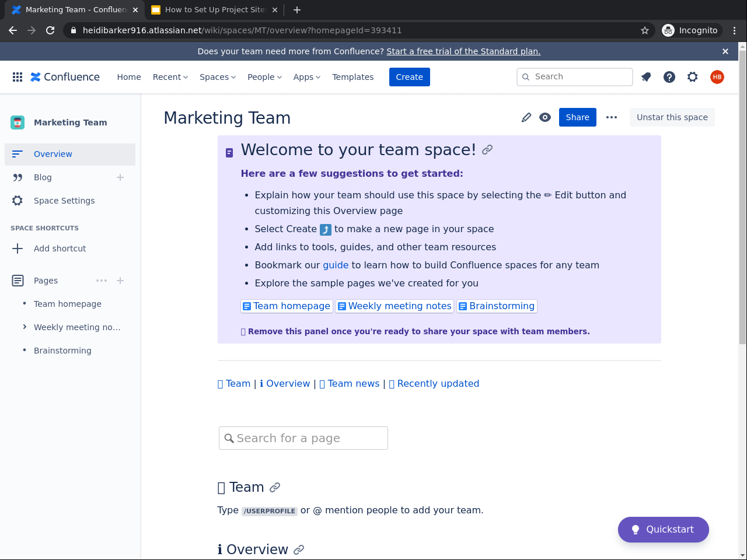This screenshot has height=560, width=747.
Task: Expand the Weekly meeting notes tree item
Action: [x=25, y=327]
